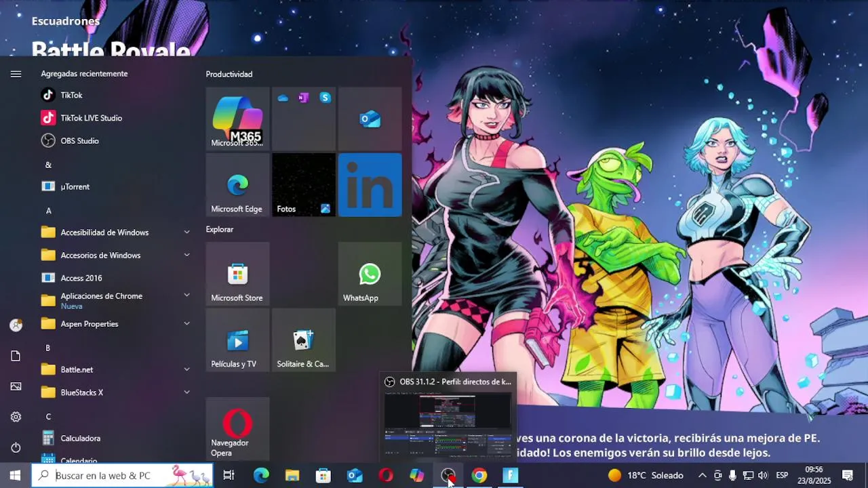Open weather widget 18°C Soleado
Image resolution: width=868 pixels, height=488 pixels.
tap(646, 476)
